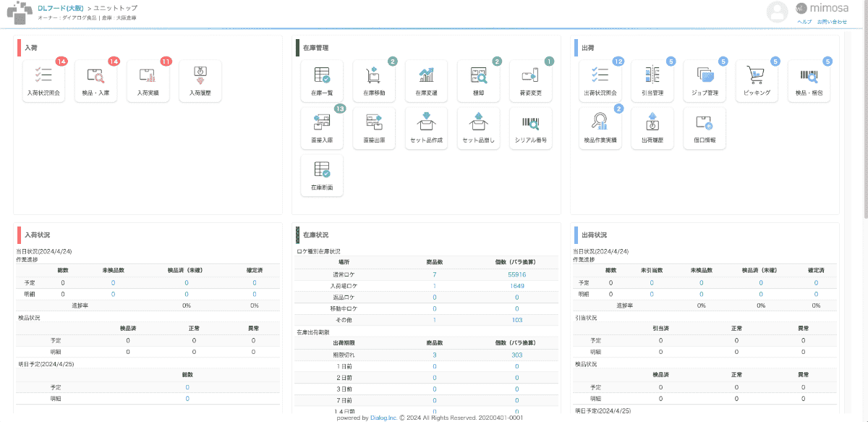Click the user avatar profile picture
Viewport: 868px width, 422px height.
[777, 12]
